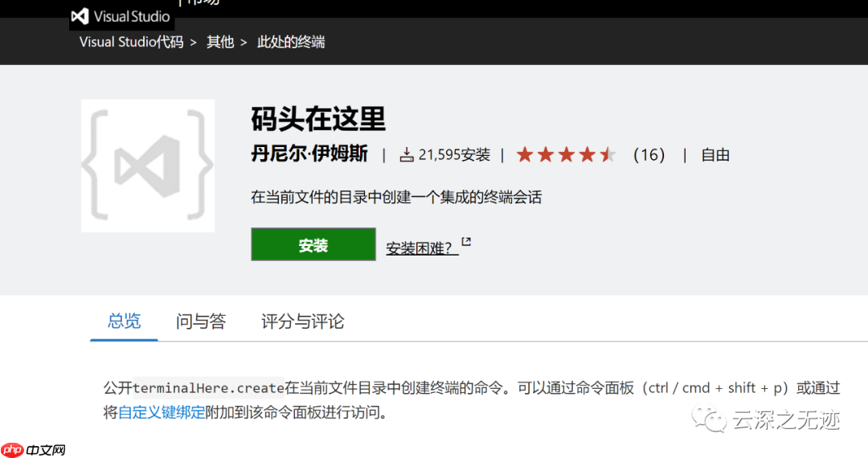Viewport: 868px width, 458px height.
Task: Click the 自由 price label
Action: coord(715,155)
